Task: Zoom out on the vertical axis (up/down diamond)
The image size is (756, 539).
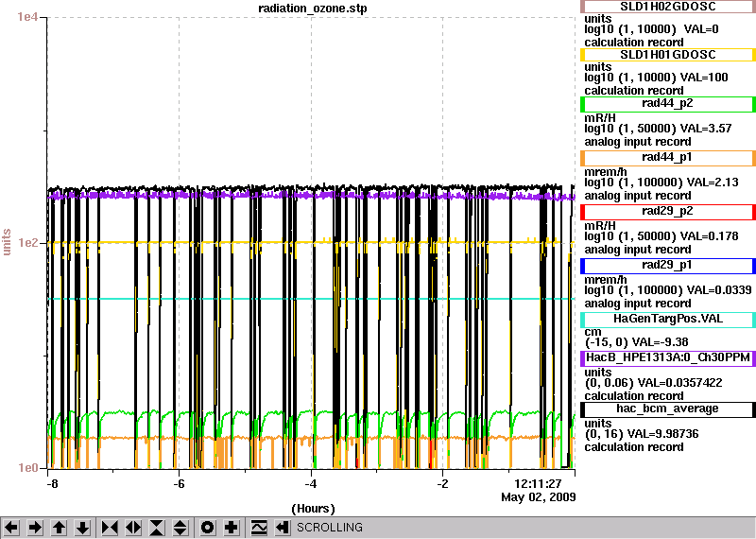Action: (x=180, y=528)
